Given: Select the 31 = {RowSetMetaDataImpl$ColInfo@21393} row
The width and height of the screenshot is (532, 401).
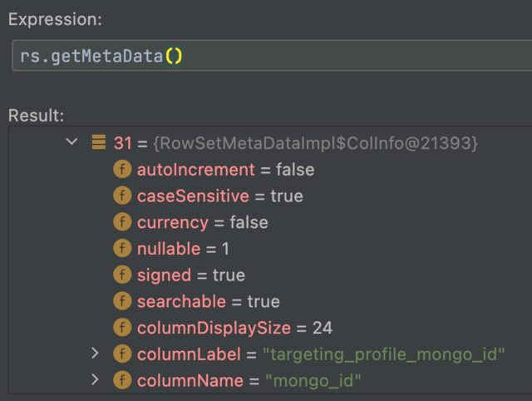Looking at the screenshot, I should (270, 142).
